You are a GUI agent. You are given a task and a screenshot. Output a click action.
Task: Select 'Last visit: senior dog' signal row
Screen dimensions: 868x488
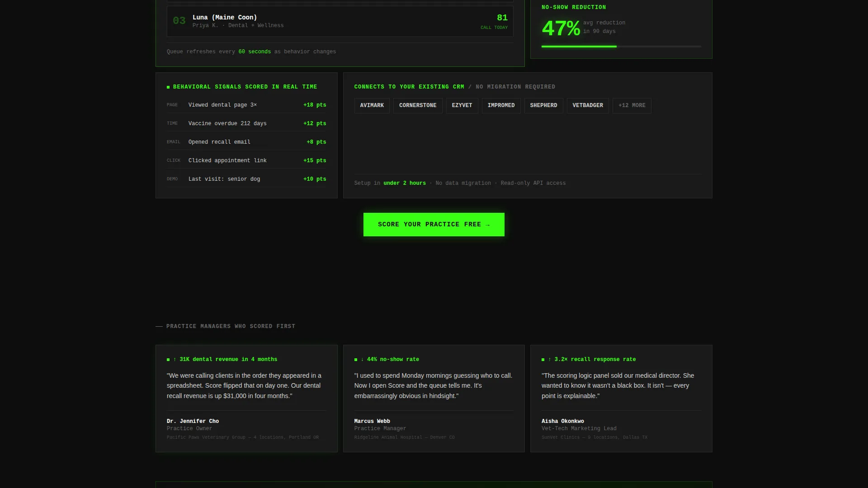[x=246, y=179]
